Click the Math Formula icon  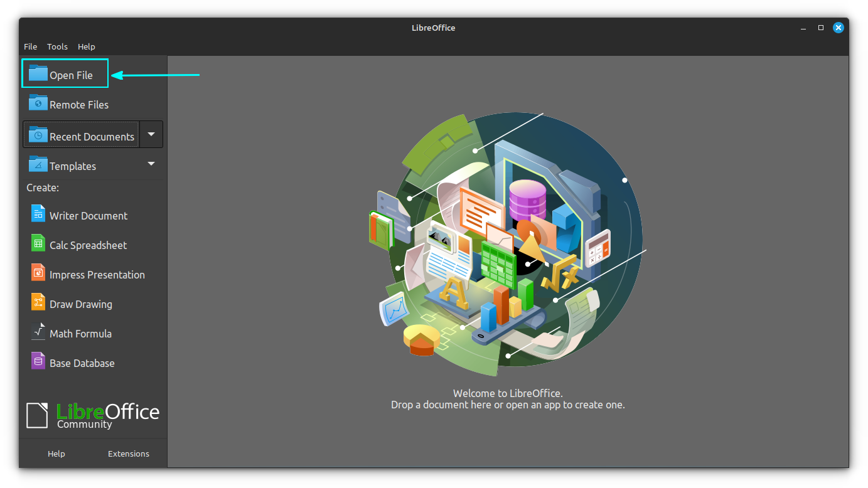38,332
